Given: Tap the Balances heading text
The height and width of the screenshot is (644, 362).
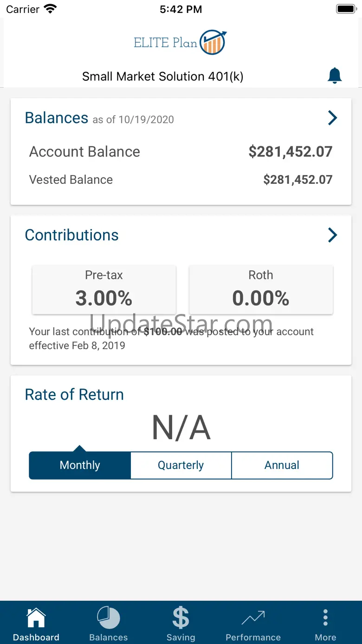Looking at the screenshot, I should pos(56,118).
